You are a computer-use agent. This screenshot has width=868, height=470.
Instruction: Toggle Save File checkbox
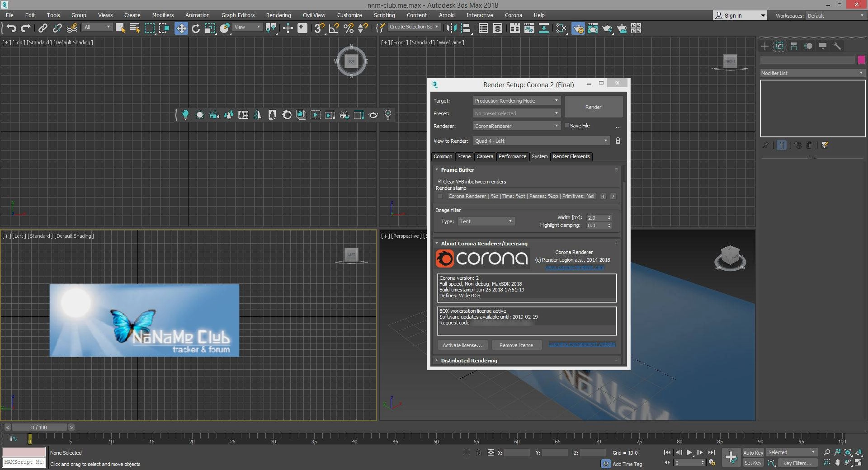[567, 126]
